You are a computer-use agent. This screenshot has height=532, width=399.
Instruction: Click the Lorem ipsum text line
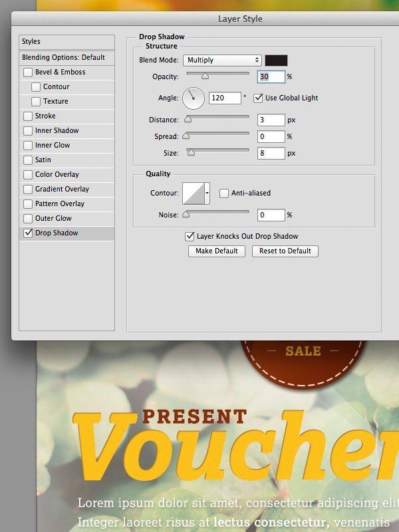238,503
